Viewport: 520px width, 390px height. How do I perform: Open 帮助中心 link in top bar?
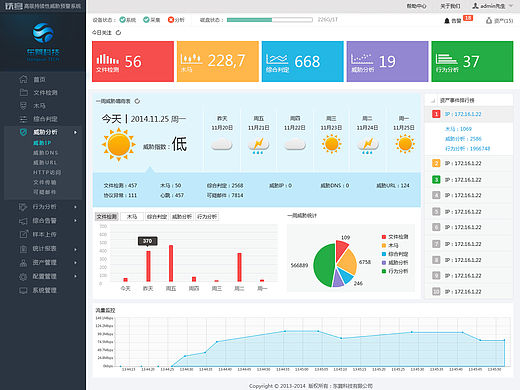pyautogui.click(x=416, y=6)
